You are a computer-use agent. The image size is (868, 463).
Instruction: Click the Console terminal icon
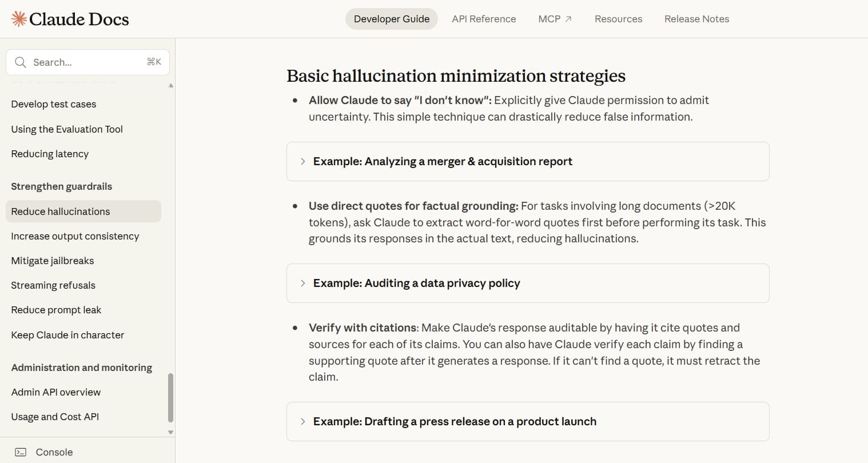(21, 452)
